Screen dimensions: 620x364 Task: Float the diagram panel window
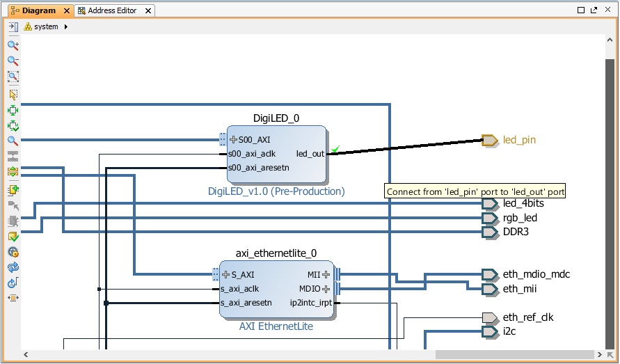click(594, 10)
